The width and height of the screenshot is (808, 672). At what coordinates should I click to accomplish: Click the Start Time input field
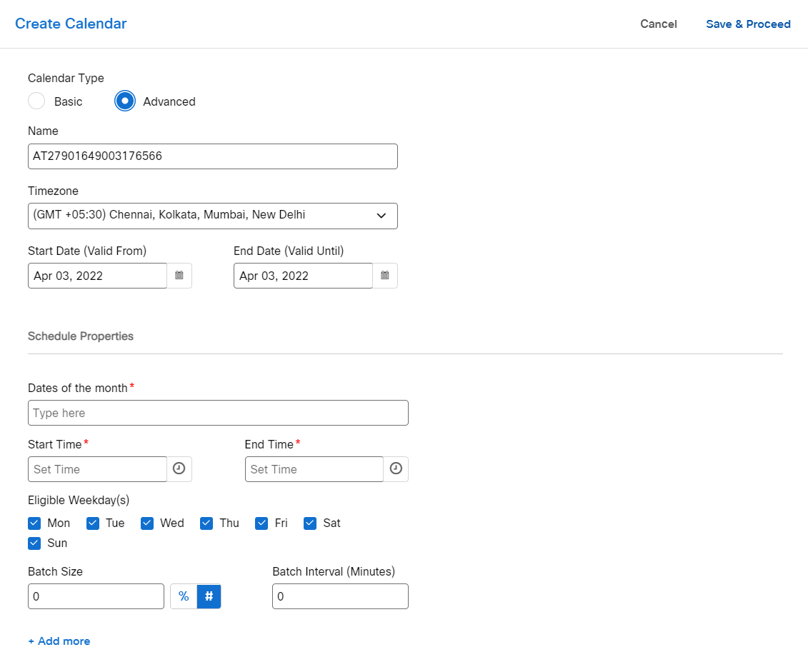click(x=97, y=469)
